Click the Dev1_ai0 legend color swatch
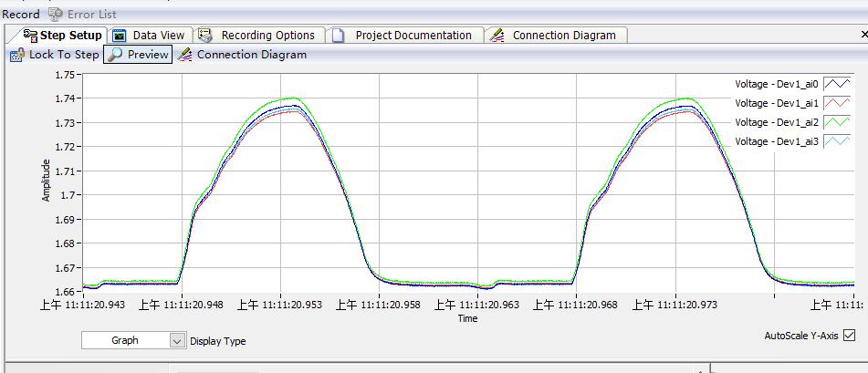Viewport: 868px width, 373px height. [836, 84]
